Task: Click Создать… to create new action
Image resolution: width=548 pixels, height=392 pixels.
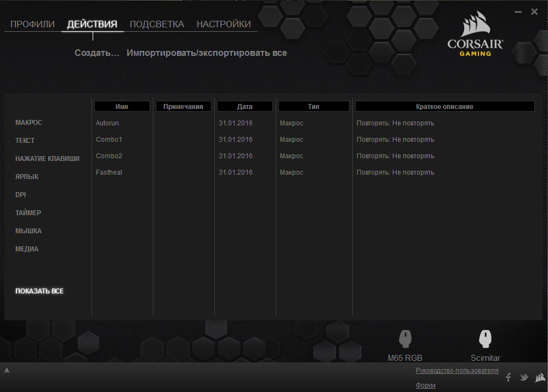Action: 97,53
